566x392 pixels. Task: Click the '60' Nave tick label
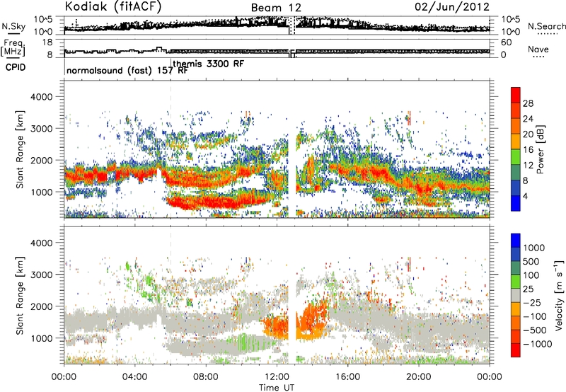coord(506,42)
